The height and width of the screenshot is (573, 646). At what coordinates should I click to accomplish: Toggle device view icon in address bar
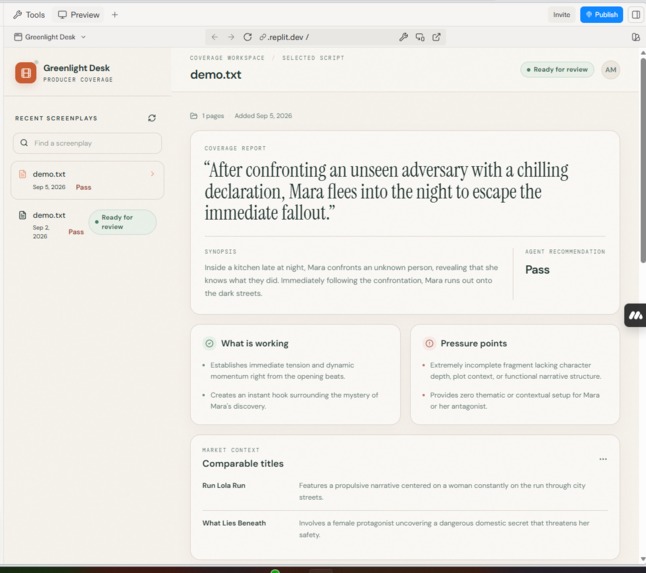pyautogui.click(x=420, y=37)
